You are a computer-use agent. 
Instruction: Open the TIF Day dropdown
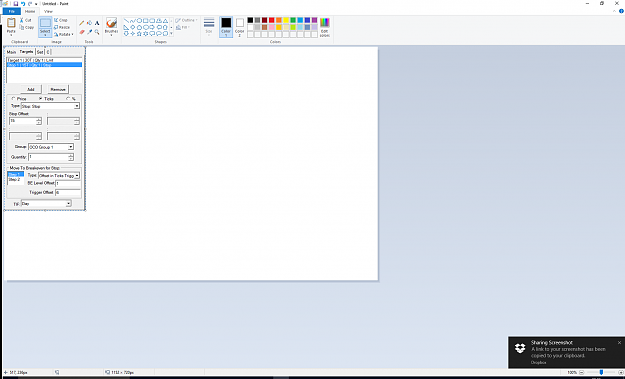[68, 204]
